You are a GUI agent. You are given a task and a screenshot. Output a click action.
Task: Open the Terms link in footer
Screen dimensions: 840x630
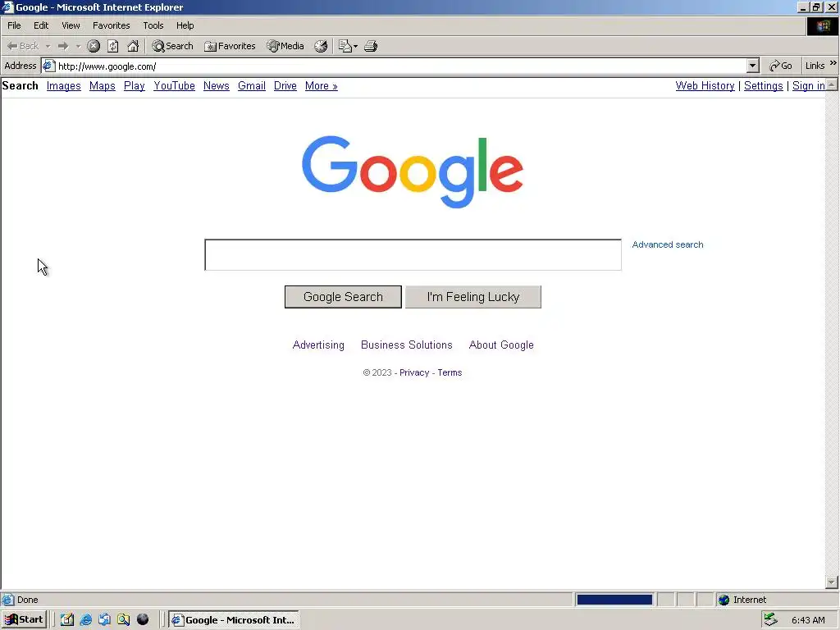coord(450,372)
